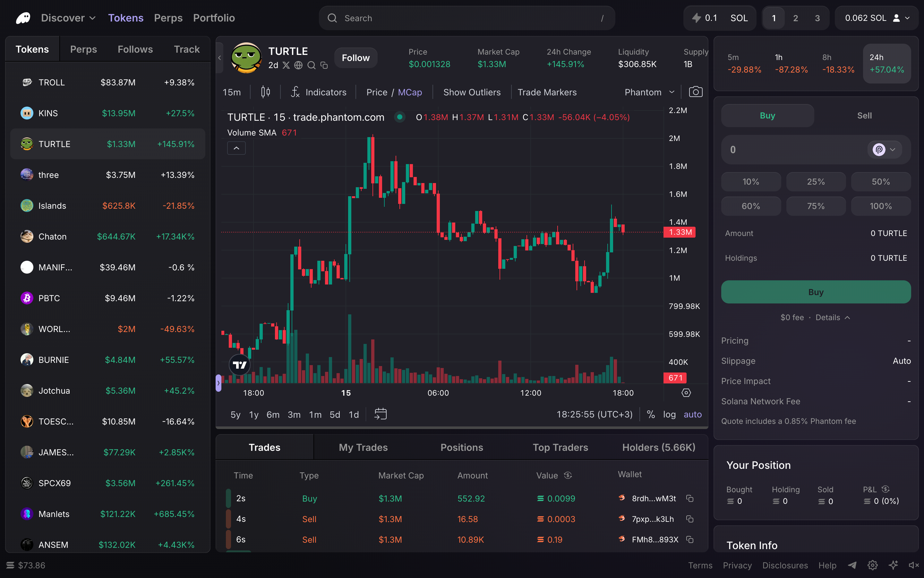Click the TURTLE token avatar image
The image size is (924, 578).
[x=246, y=58]
